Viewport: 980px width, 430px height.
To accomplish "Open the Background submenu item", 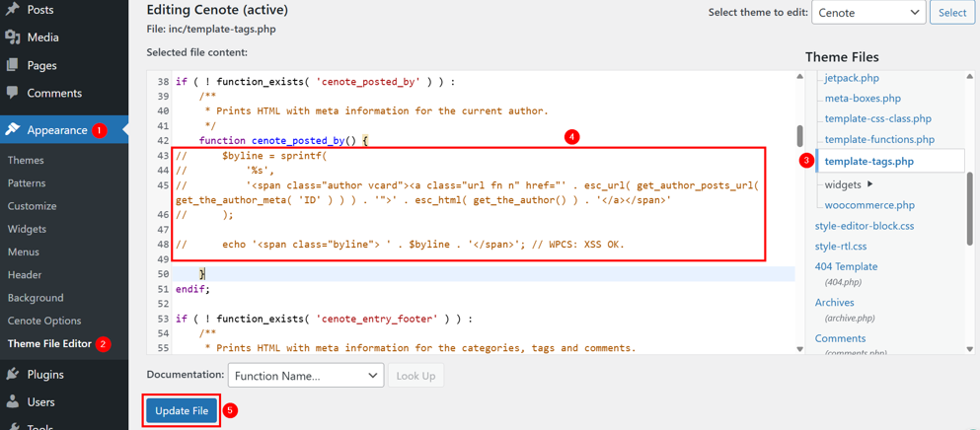I will (36, 298).
